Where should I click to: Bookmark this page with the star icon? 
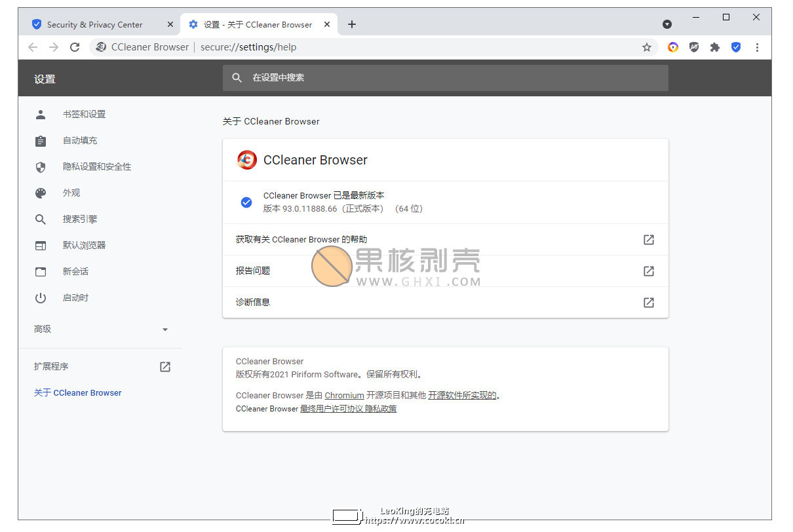coord(647,47)
